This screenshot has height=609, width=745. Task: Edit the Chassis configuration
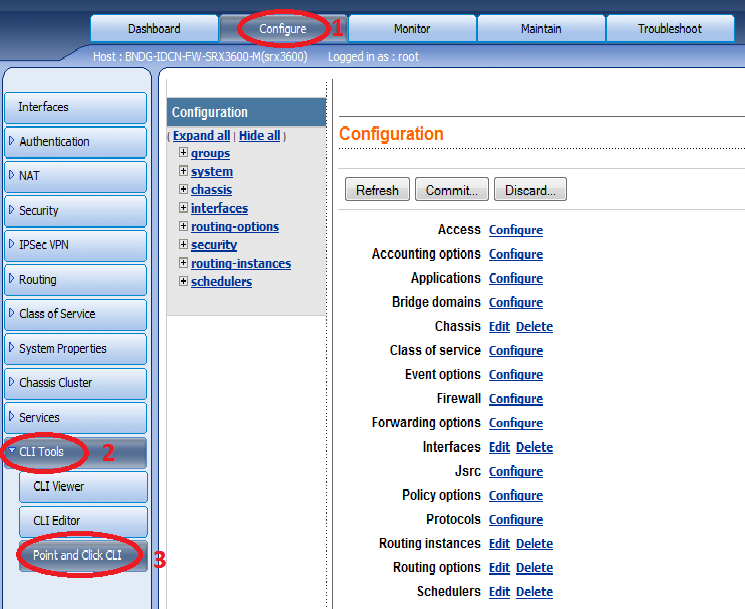coord(499,327)
